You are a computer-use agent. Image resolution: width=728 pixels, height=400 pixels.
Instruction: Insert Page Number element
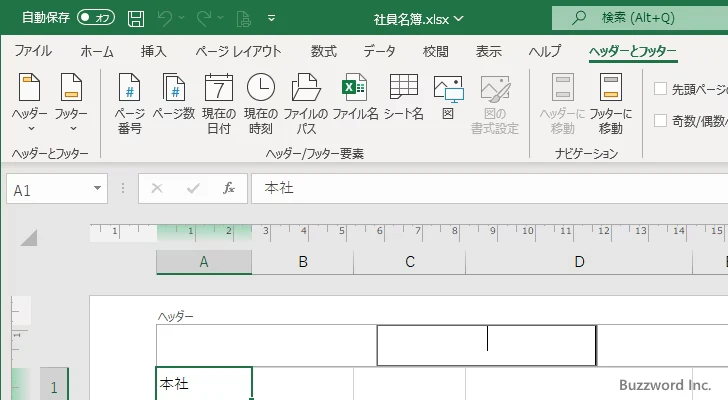click(x=130, y=104)
